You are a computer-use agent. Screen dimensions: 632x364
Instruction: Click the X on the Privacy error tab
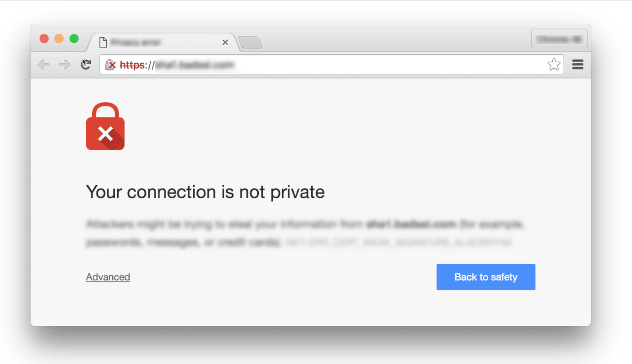click(225, 42)
